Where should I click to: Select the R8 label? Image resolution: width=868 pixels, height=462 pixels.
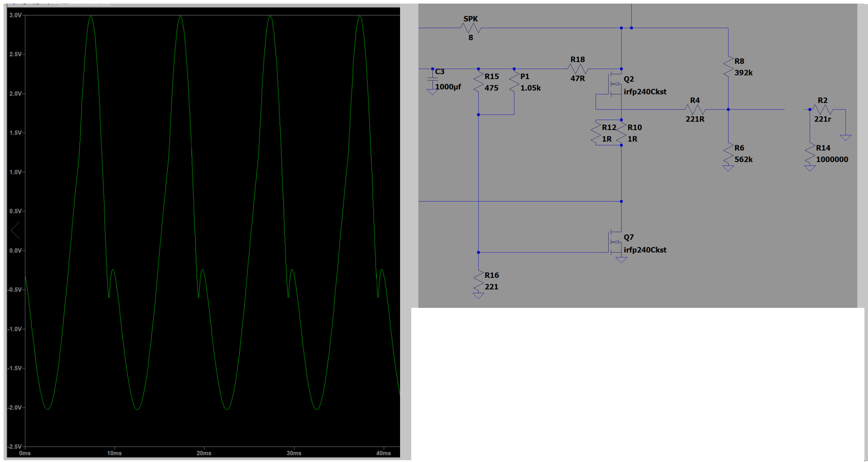point(739,61)
